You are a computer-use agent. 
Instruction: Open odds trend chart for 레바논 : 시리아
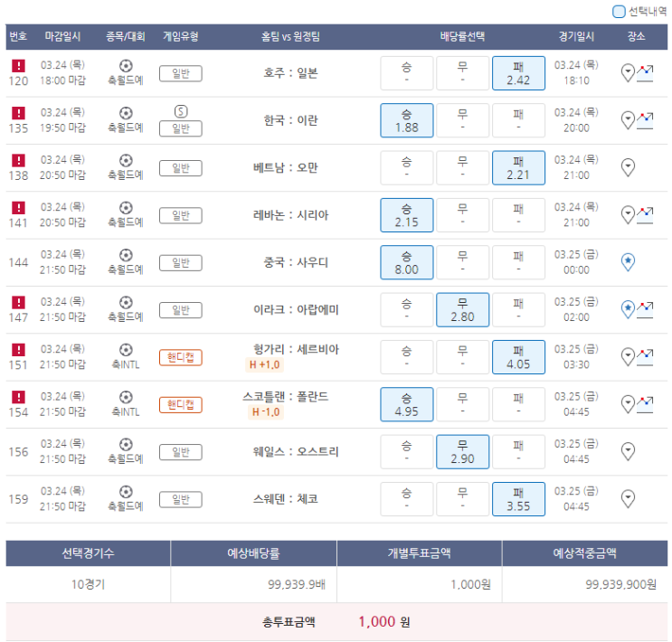645,215
